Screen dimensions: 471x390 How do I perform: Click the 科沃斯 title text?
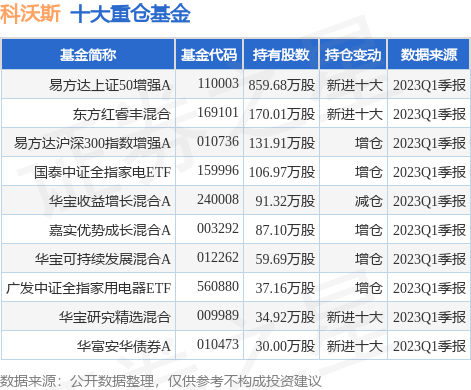(x=30, y=14)
